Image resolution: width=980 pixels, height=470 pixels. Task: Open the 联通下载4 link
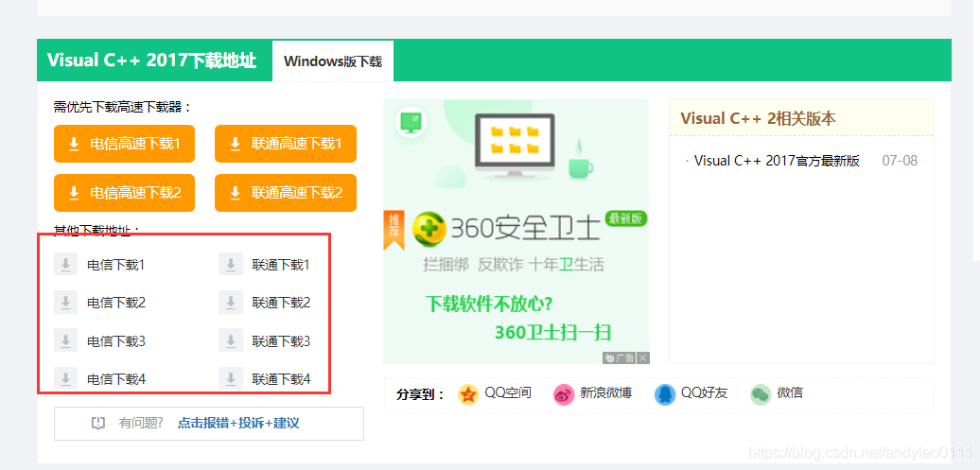(x=281, y=379)
